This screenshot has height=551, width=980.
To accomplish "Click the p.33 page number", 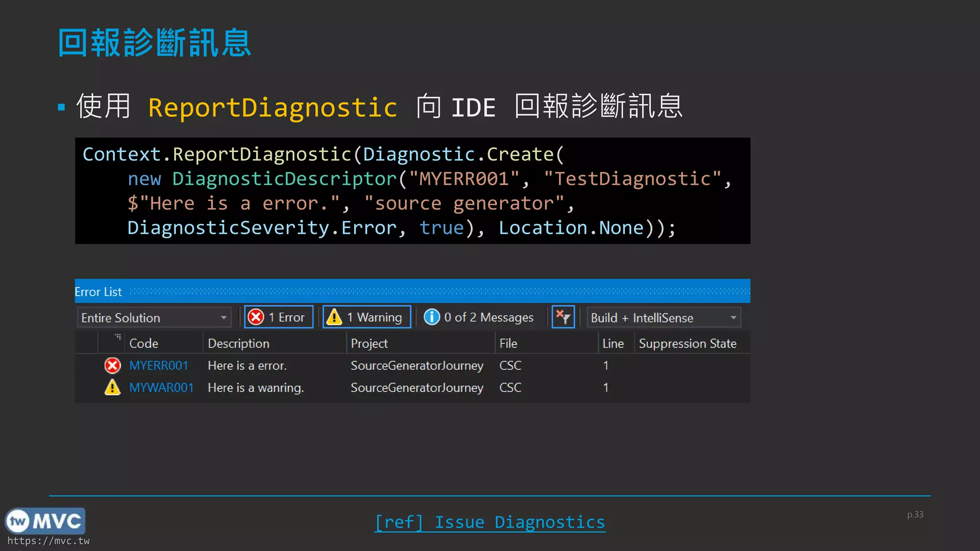I will click(915, 515).
